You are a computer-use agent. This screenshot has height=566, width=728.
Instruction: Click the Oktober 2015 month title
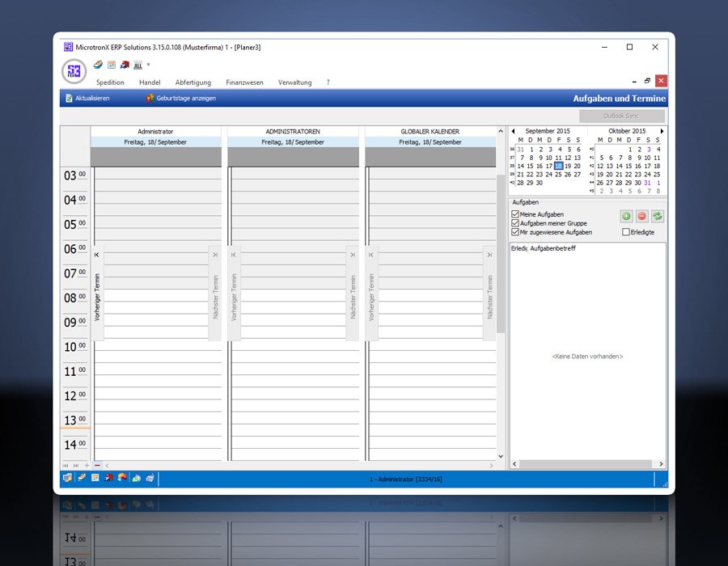[627, 131]
